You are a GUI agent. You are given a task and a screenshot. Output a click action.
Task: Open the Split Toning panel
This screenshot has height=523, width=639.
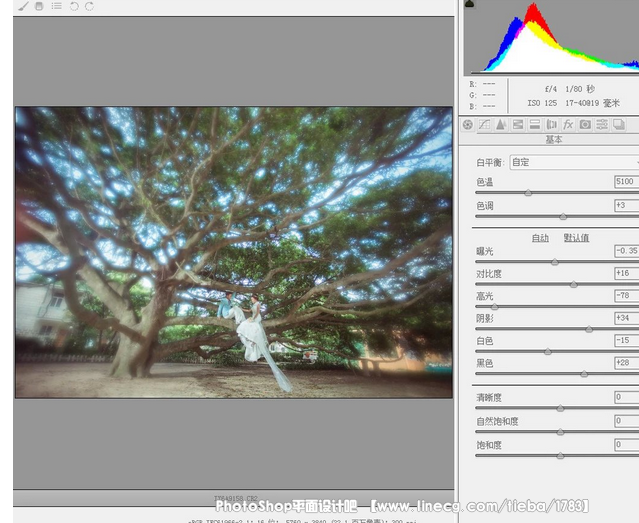click(534, 125)
